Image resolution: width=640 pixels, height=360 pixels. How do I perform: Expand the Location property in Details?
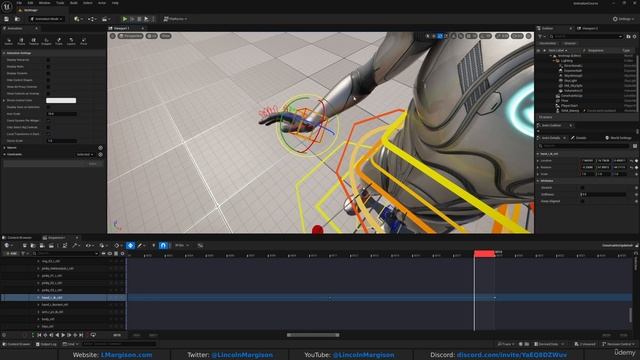[538, 161]
